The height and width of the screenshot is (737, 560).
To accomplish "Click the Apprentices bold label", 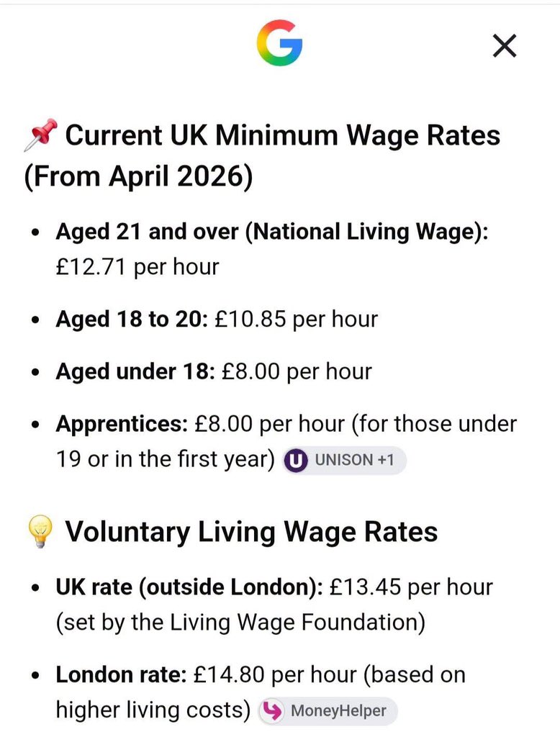I will (x=122, y=424).
